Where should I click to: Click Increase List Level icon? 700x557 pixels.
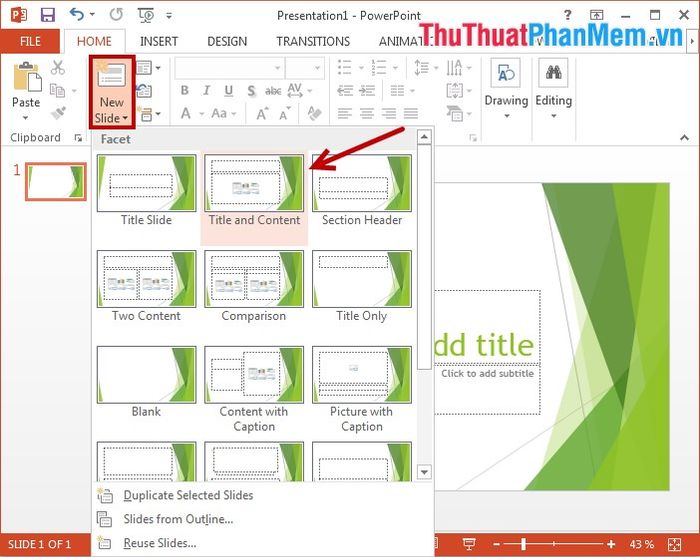tap(367, 91)
